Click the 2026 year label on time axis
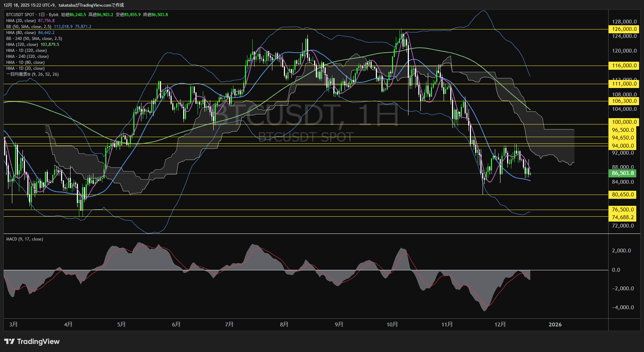Screen dimensions: 644x352 pos(555,325)
